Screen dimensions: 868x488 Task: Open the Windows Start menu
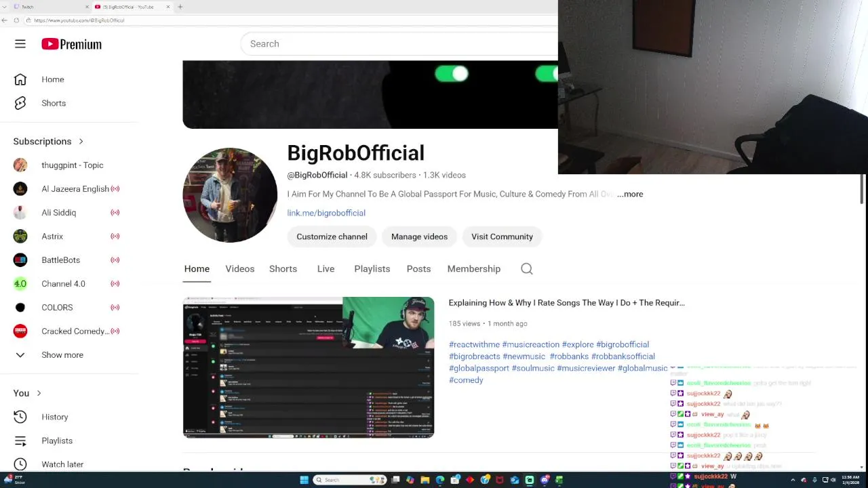pos(304,480)
